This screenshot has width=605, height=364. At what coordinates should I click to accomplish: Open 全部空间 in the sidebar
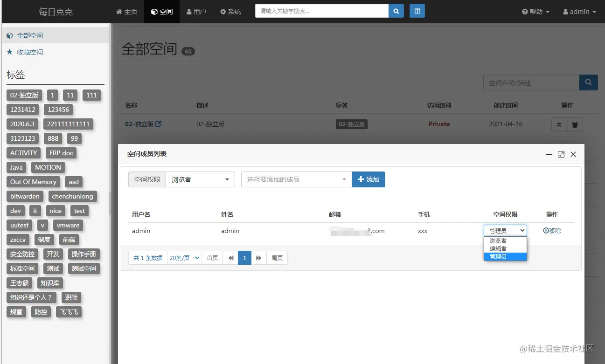pos(55,35)
